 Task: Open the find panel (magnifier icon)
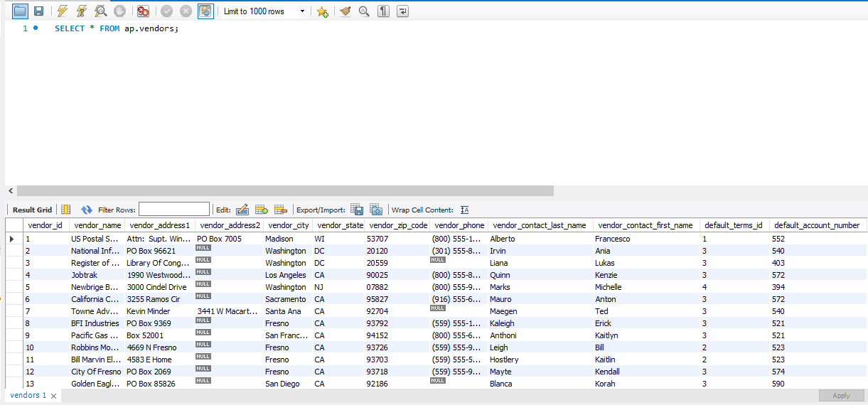tap(364, 11)
